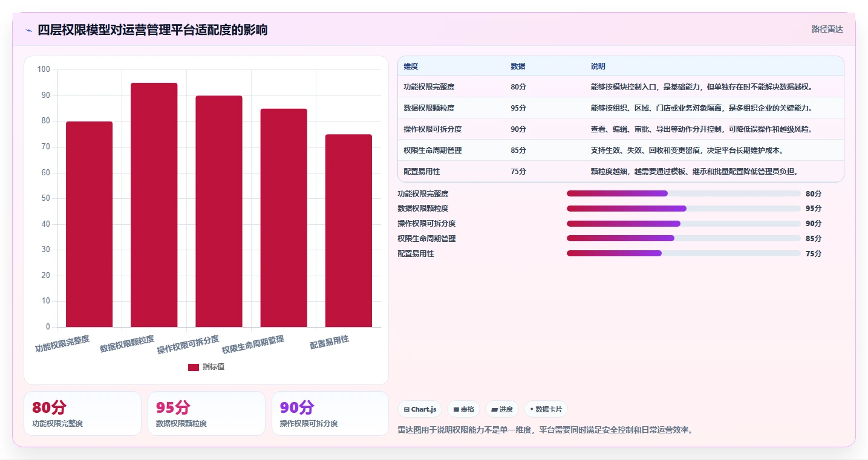Select the 操作权限可拆分度 chart bar
868x460 pixels.
pyautogui.click(x=219, y=212)
